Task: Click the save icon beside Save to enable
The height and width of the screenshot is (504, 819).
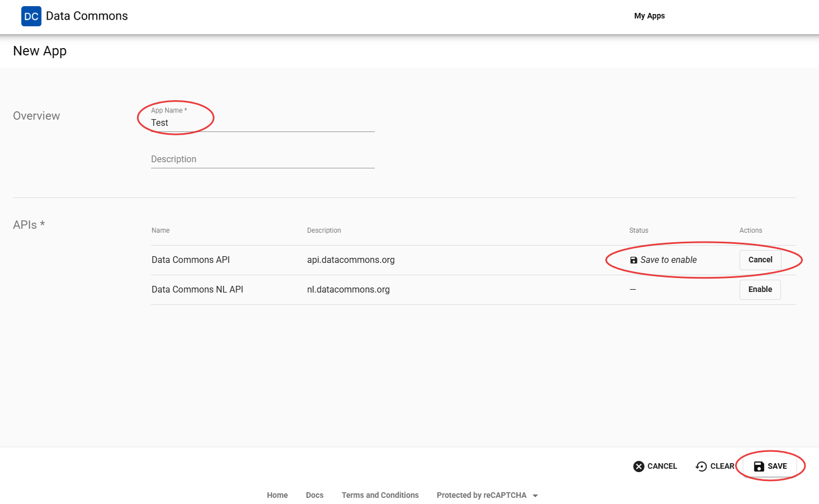Action: pyautogui.click(x=633, y=260)
